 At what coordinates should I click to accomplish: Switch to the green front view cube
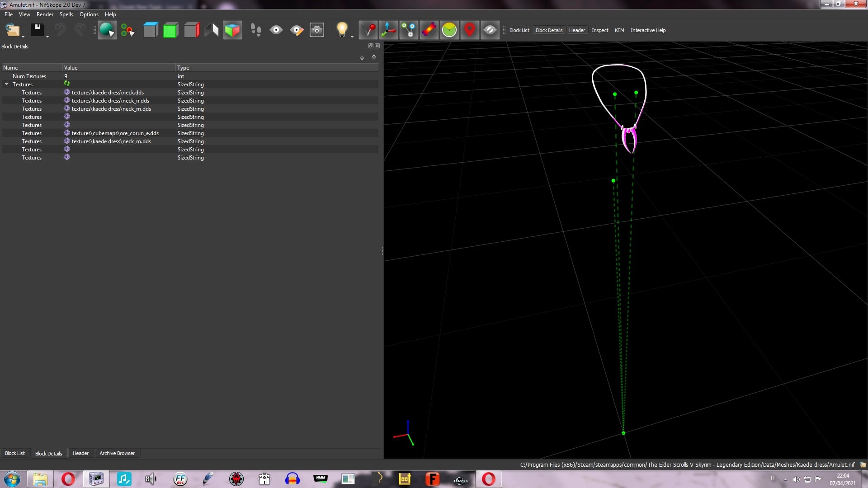point(171,30)
